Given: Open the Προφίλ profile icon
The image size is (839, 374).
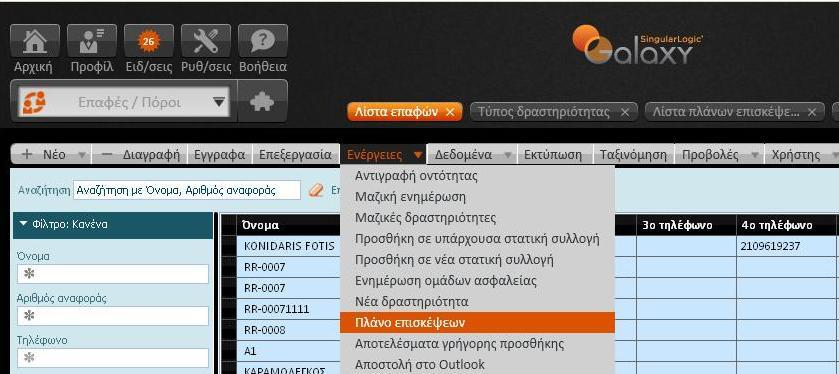Looking at the screenshot, I should [x=91, y=41].
